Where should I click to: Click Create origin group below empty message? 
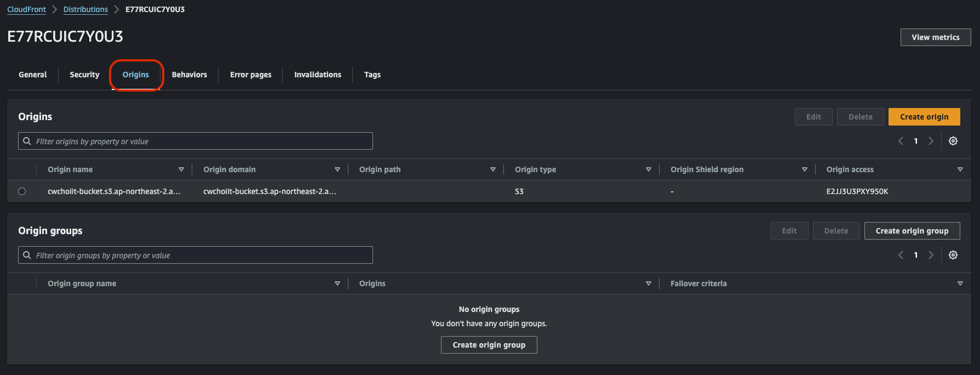pyautogui.click(x=489, y=345)
